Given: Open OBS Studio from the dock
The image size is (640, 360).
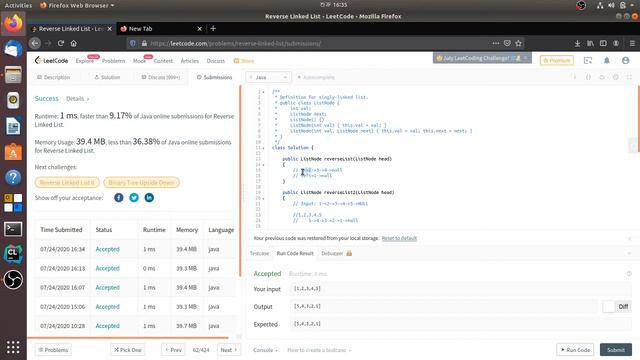Looking at the screenshot, I should coord(13,280).
